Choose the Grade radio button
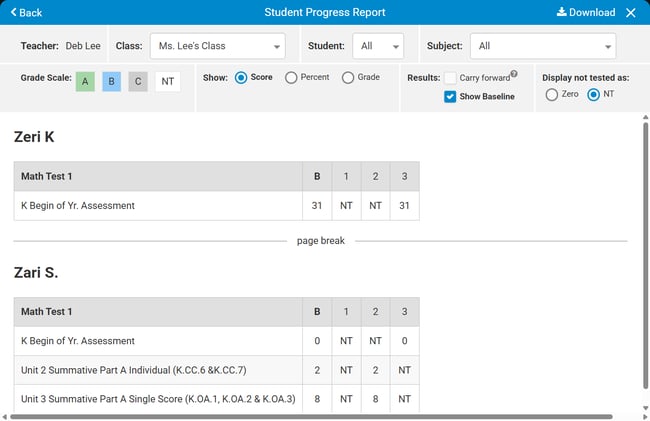650x421 pixels. (348, 78)
